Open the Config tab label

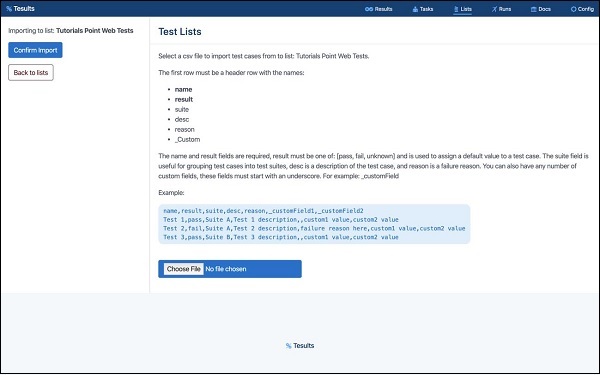(x=586, y=9)
